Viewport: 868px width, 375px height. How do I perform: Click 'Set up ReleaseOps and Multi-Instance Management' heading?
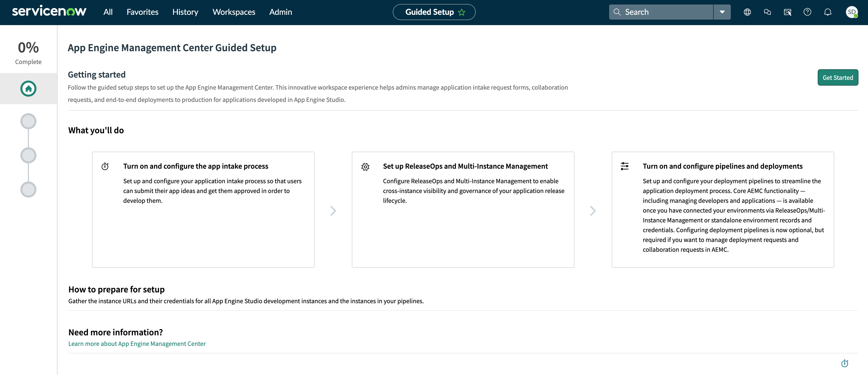click(x=465, y=166)
